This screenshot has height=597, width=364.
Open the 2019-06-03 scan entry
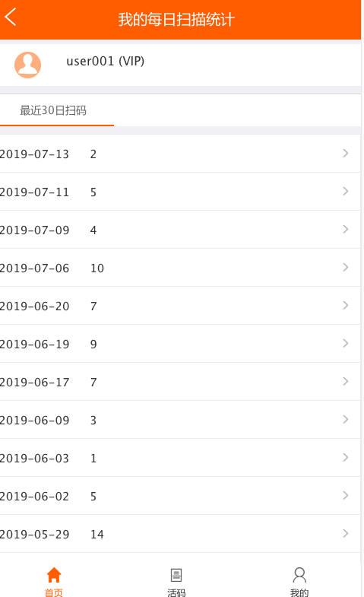click(x=180, y=458)
